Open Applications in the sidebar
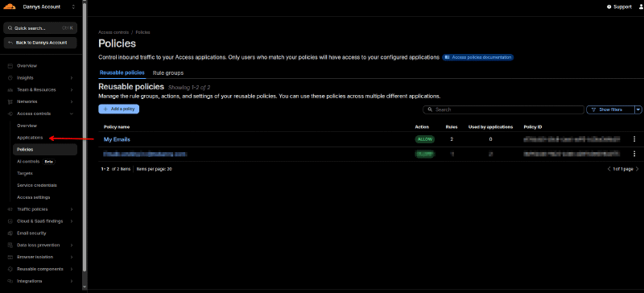 (30, 138)
